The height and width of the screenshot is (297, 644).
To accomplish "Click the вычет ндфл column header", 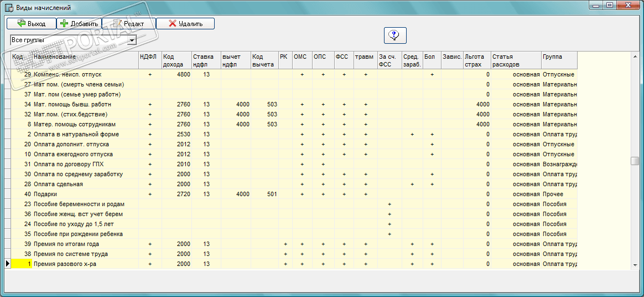I will pyautogui.click(x=236, y=60).
